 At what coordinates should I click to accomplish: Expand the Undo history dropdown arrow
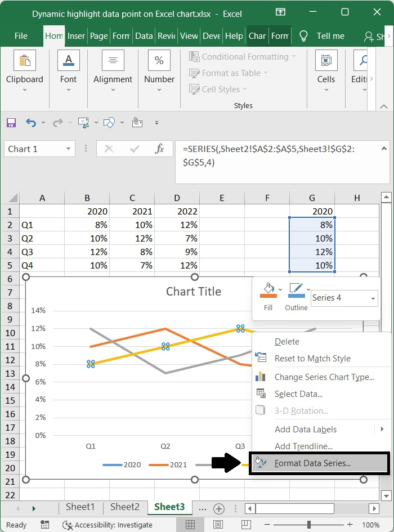coord(43,123)
